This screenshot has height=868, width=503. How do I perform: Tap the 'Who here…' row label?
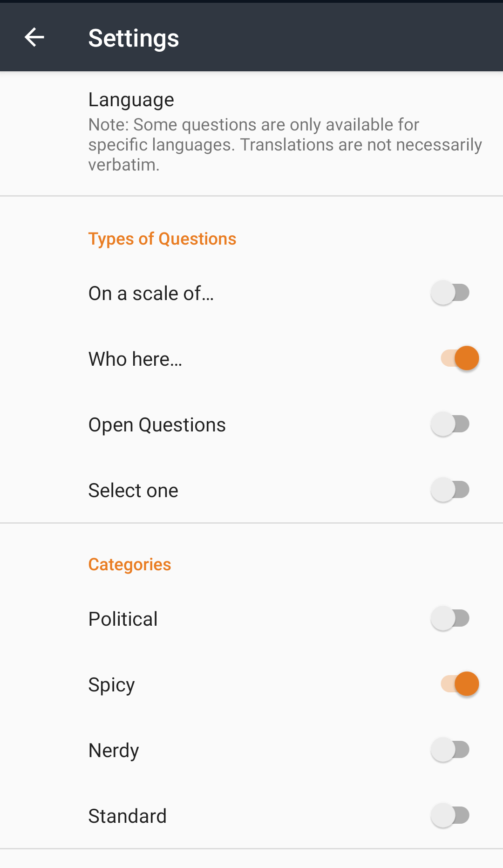[x=135, y=359]
